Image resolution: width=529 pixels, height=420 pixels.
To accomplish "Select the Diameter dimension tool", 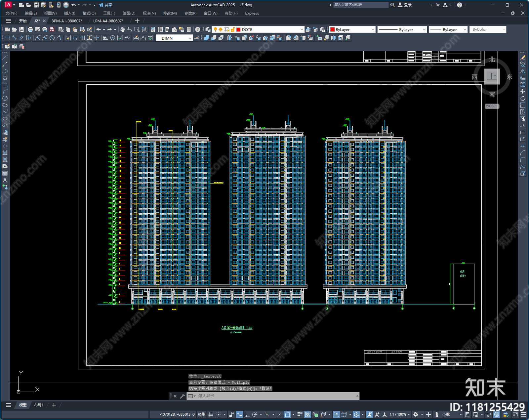I will 52,38.
